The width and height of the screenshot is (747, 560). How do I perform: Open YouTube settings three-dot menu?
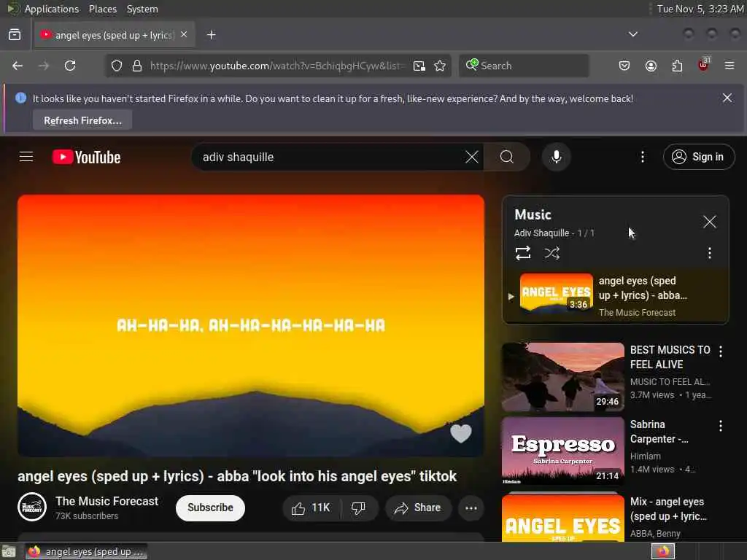[642, 157]
